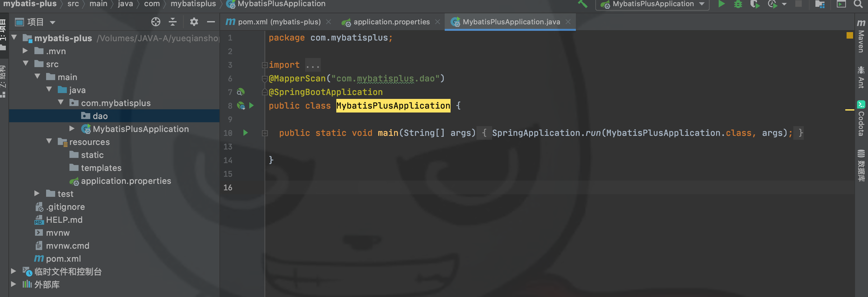Expand the folded main method body

(x=265, y=133)
